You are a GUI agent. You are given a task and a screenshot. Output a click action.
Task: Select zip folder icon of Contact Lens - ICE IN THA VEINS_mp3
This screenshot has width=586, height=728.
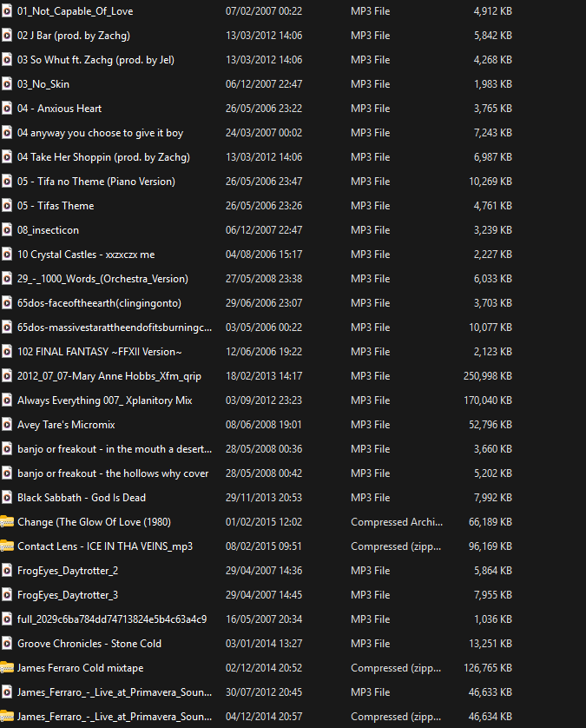tap(7, 546)
